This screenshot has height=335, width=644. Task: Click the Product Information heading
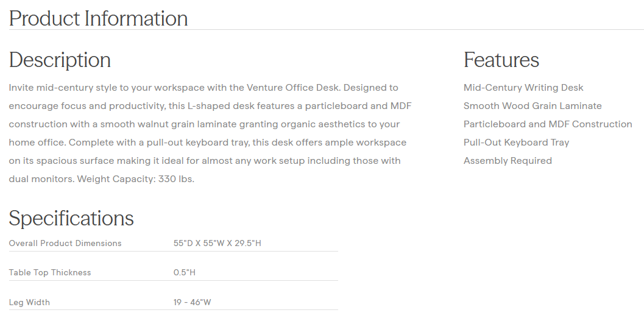click(x=98, y=18)
